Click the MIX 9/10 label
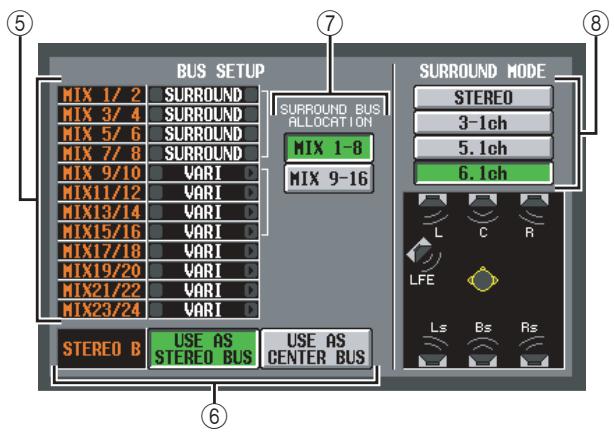This screenshot has height=434, width=614. [101, 173]
